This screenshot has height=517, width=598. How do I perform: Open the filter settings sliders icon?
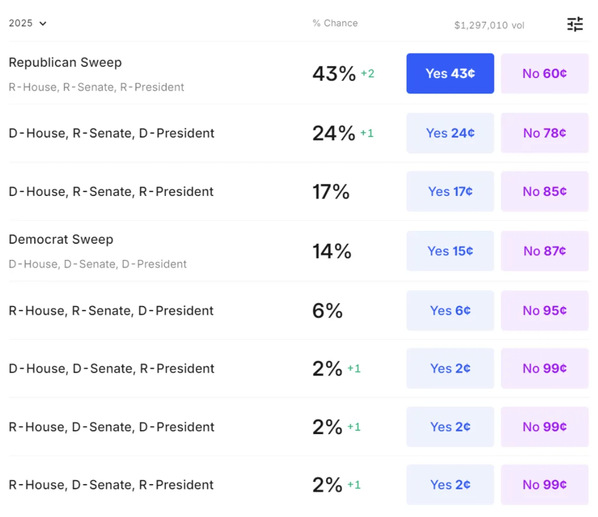coord(575,24)
